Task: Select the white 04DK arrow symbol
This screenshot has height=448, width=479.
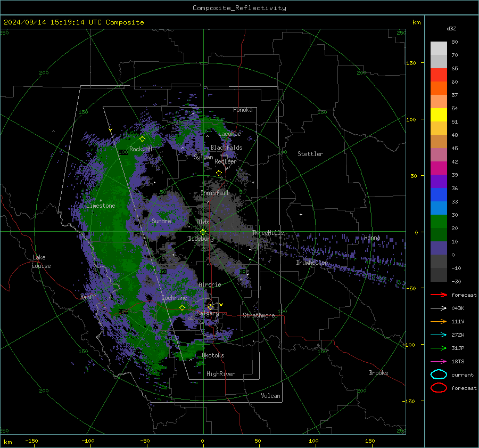Action: pyautogui.click(x=439, y=308)
